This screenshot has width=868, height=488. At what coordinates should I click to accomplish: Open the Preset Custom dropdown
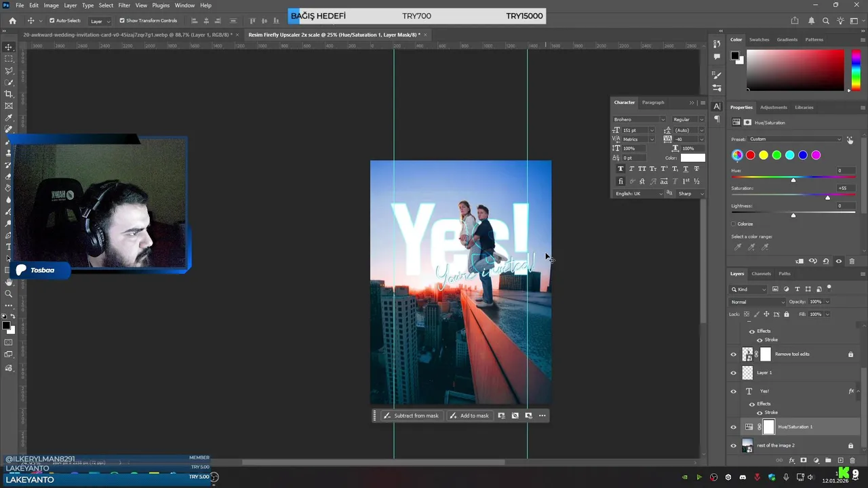[795, 139]
